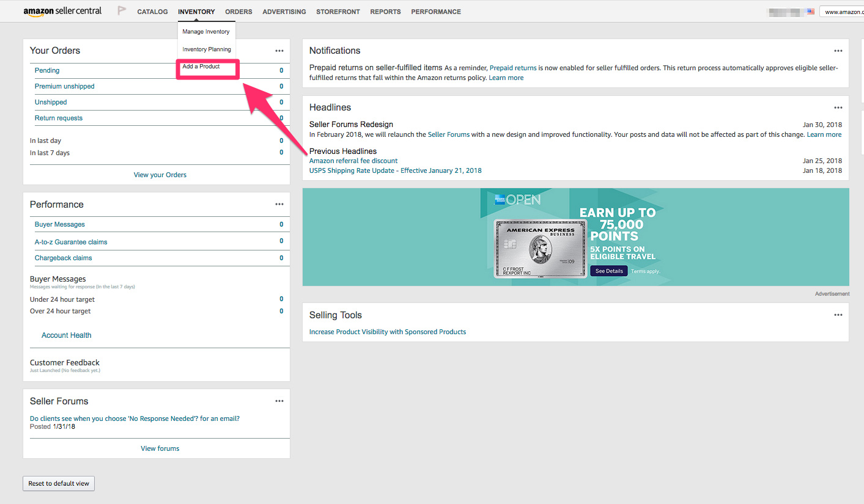Viewport: 864px width, 504px height.
Task: Open the Performance widget options menu
Action: [x=279, y=204]
